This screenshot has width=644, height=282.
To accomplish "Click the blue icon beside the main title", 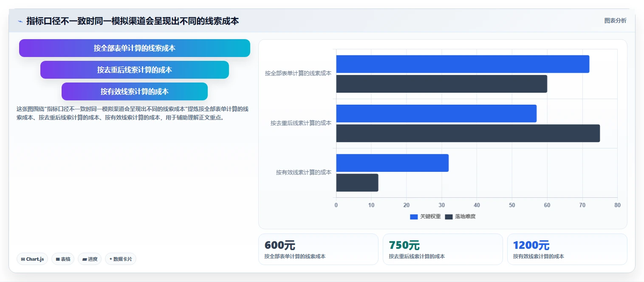I will coord(20,21).
